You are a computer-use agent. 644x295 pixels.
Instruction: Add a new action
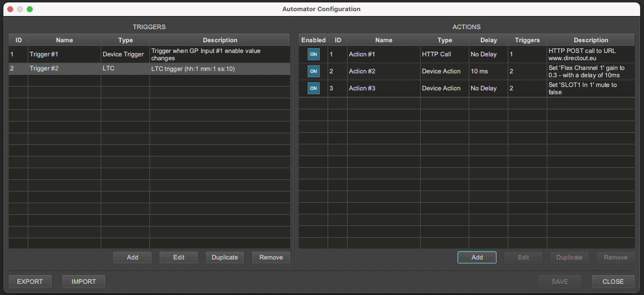(x=477, y=258)
